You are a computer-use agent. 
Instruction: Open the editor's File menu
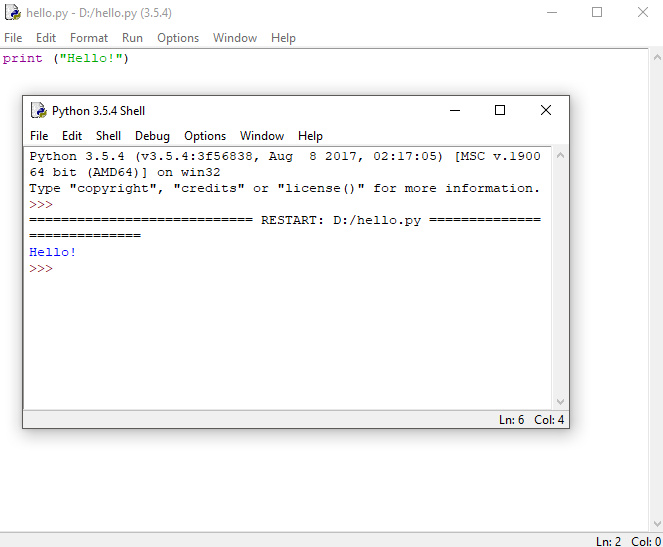(x=13, y=38)
